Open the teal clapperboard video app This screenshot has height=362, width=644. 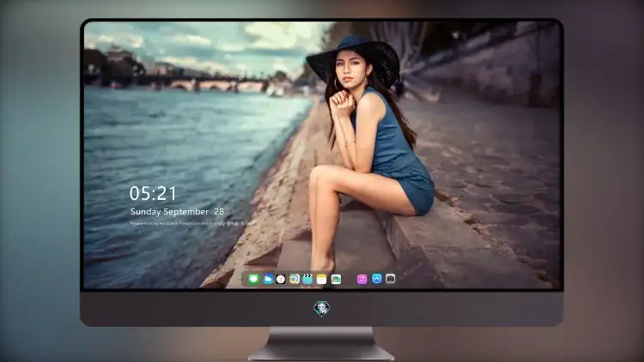tap(307, 279)
